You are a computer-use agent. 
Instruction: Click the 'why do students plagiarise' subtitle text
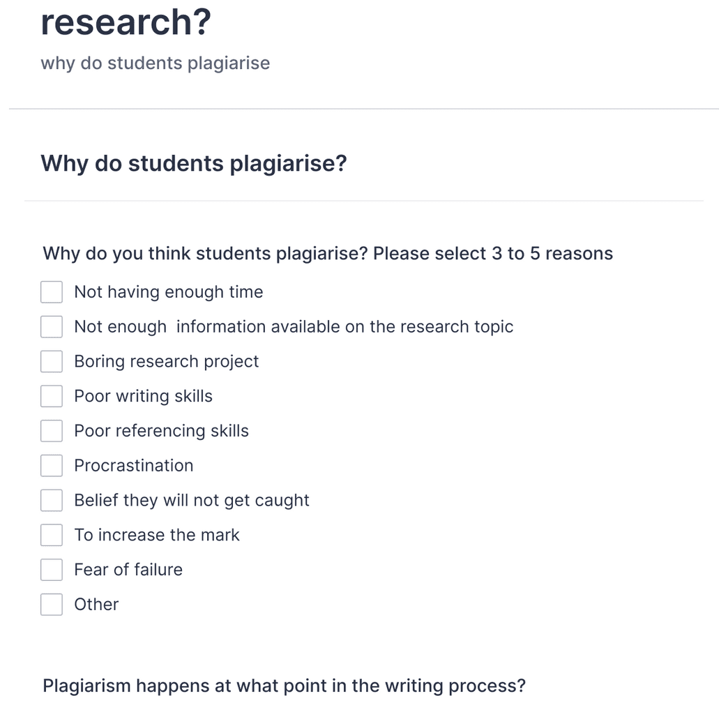pyautogui.click(x=155, y=63)
